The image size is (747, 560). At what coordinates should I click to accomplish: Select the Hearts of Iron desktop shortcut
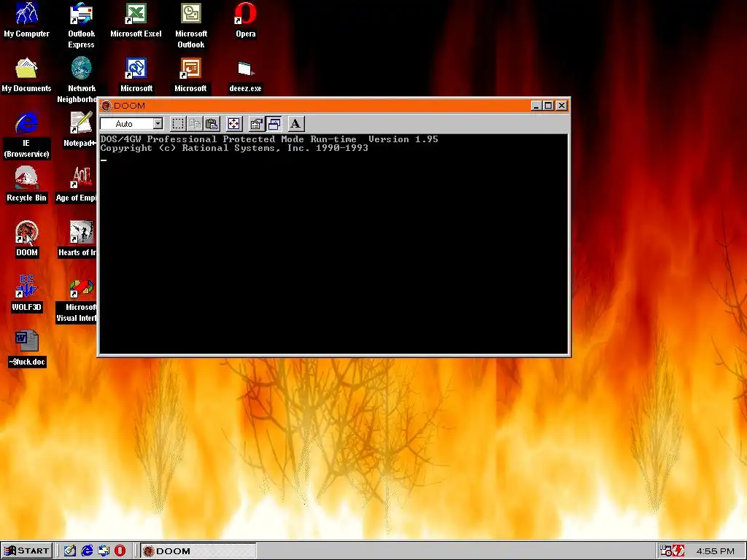point(78,239)
